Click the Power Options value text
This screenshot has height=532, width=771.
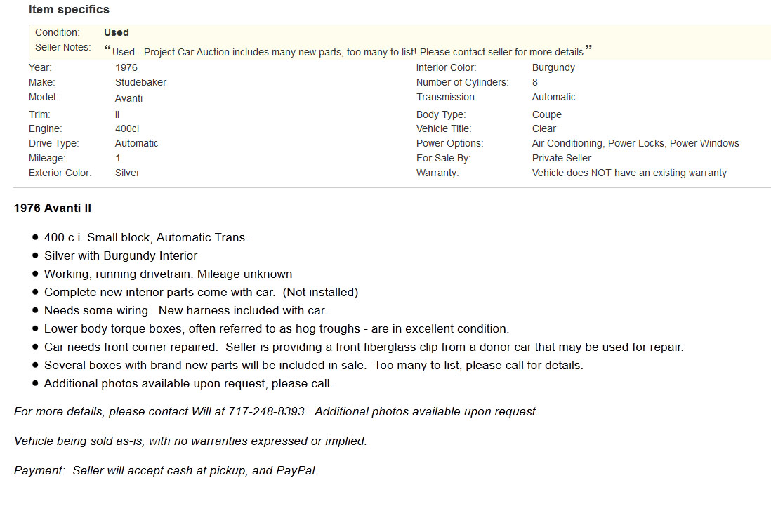pyautogui.click(x=635, y=143)
